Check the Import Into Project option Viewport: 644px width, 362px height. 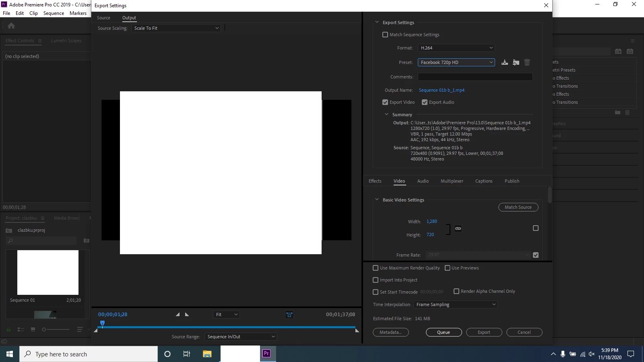pos(376,280)
